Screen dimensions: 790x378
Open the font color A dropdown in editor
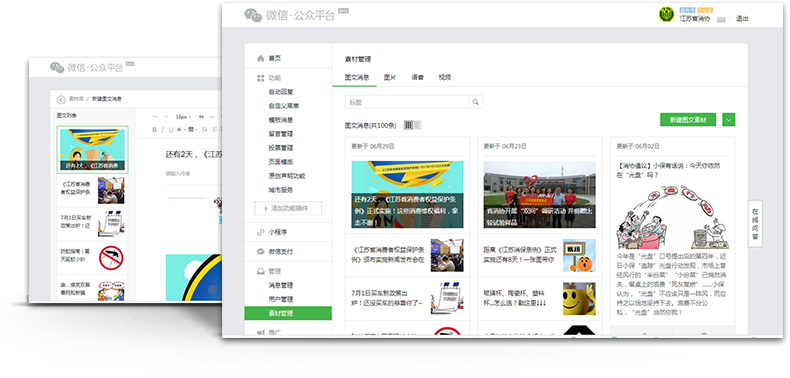coord(181,130)
